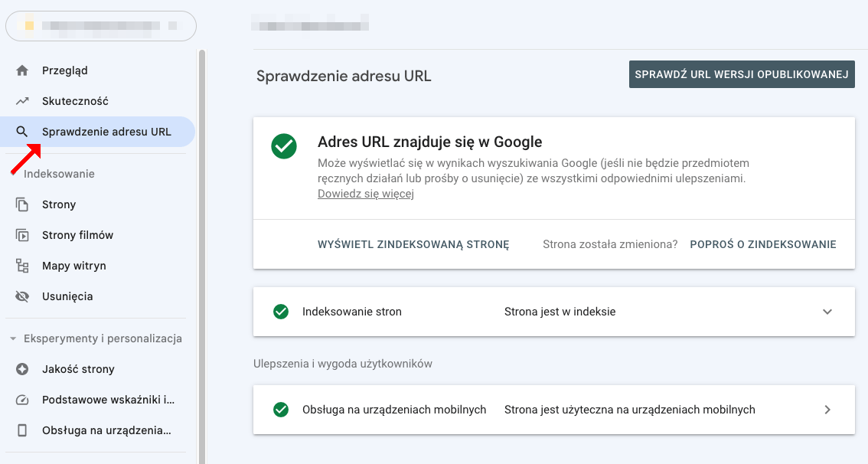
Task: Click the sidebar scrollbar track
Action: click(201, 230)
